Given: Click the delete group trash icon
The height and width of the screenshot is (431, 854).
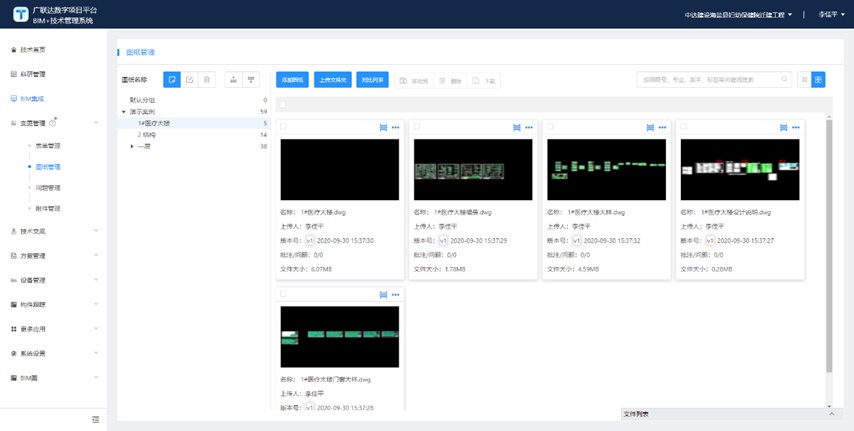Looking at the screenshot, I should coord(206,79).
